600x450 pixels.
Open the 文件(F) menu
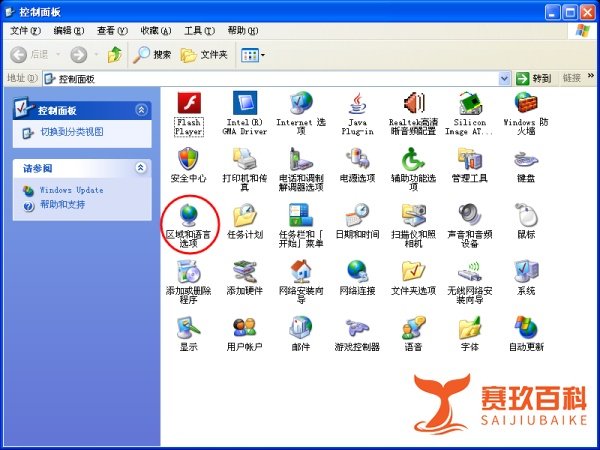coord(25,31)
